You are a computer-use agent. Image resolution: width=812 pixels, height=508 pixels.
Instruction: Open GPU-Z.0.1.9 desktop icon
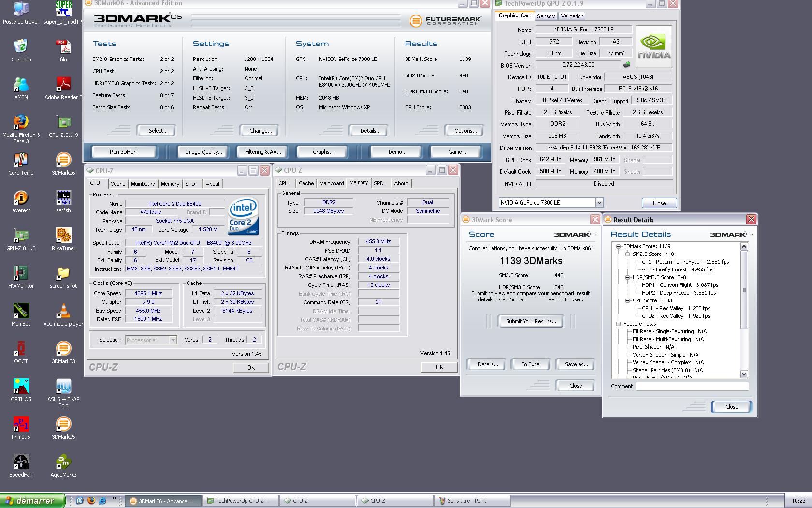click(63, 126)
